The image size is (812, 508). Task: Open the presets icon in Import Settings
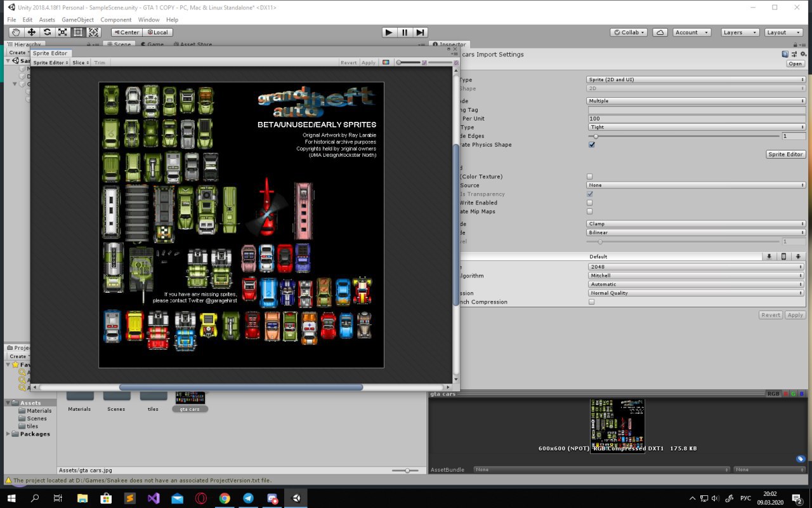pyautogui.click(x=794, y=55)
